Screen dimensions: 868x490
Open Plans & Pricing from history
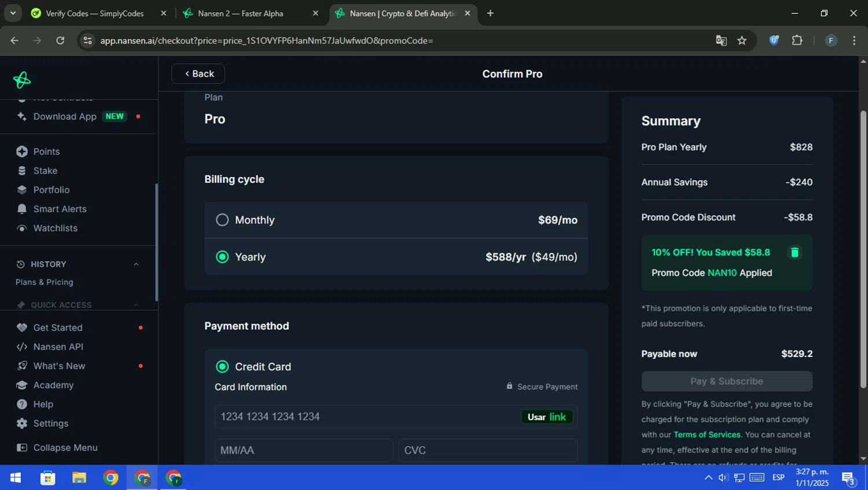pos(45,282)
